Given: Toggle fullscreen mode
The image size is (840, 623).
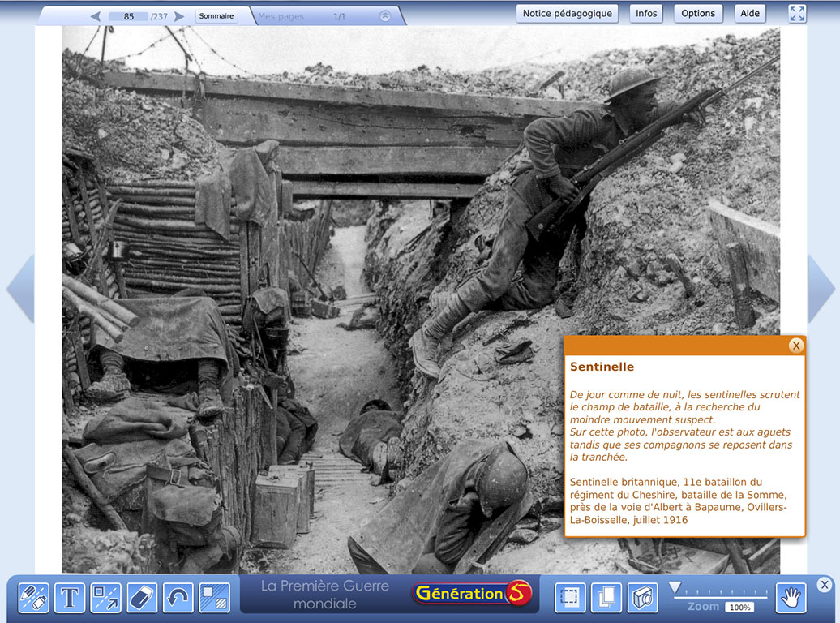Looking at the screenshot, I should click(797, 14).
